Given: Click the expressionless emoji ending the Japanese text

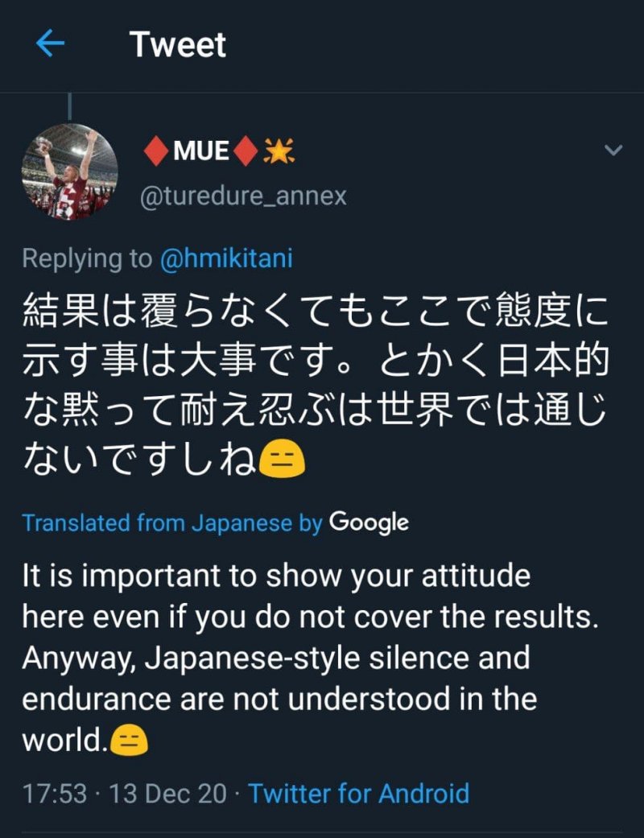Looking at the screenshot, I should [x=282, y=461].
